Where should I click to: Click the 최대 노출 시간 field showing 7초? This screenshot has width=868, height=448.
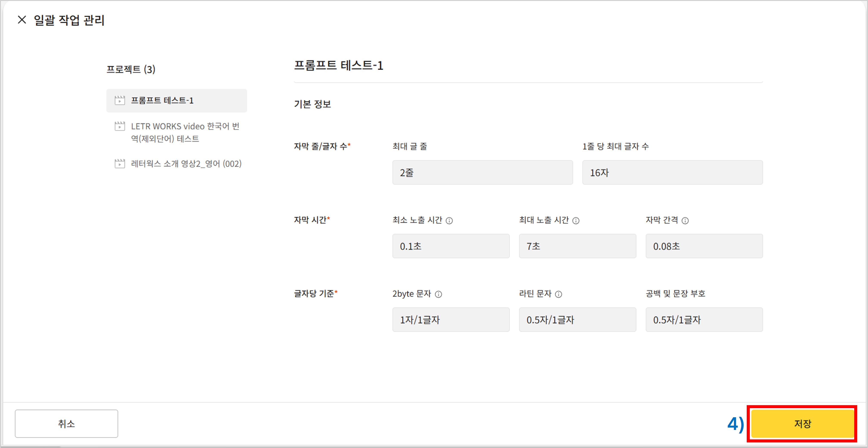tap(577, 246)
